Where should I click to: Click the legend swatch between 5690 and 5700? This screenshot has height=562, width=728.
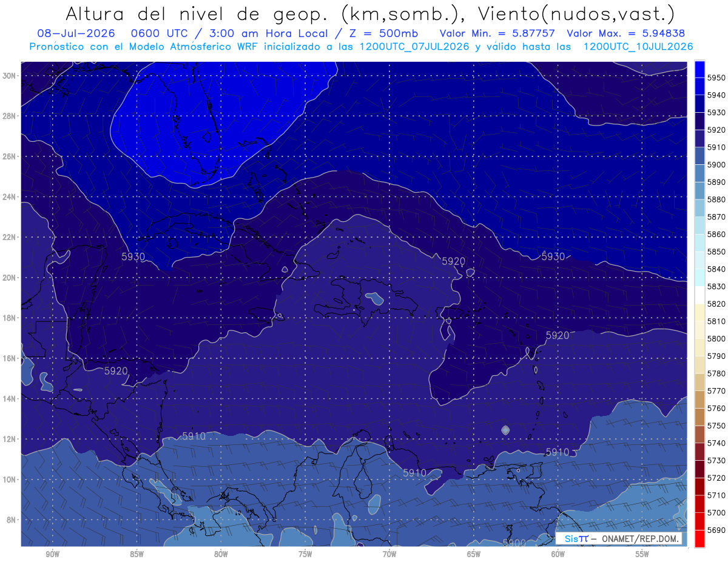pos(699,521)
